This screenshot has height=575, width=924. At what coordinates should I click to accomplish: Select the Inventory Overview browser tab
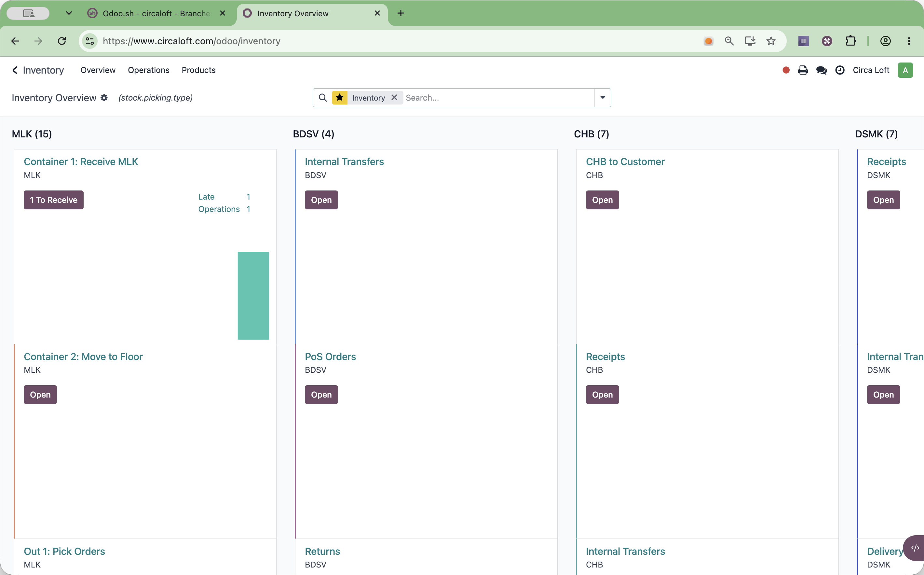(x=312, y=13)
